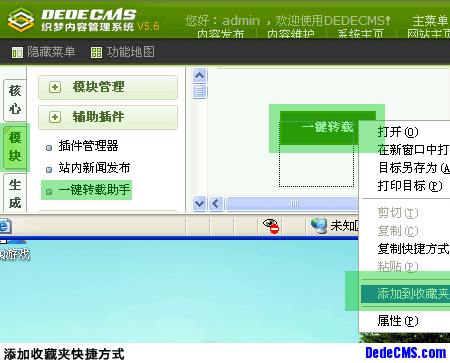Open the 站内新闻发布 link
Image resolution: width=450 pixels, height=363 pixels.
(94, 168)
